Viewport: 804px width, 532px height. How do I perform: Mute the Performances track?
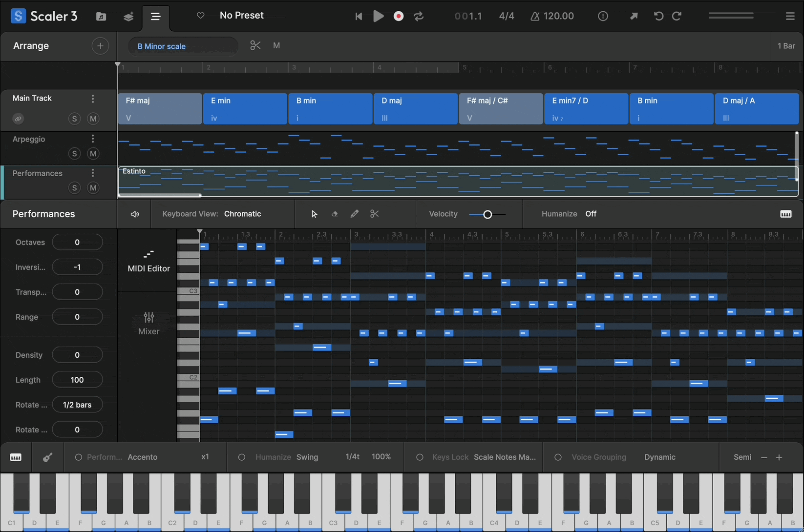[93, 187]
